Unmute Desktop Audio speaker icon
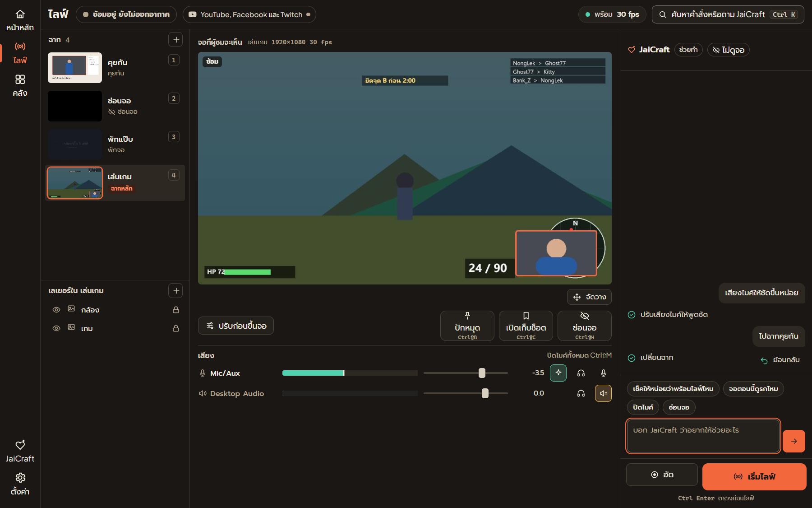812x508 pixels. (604, 393)
